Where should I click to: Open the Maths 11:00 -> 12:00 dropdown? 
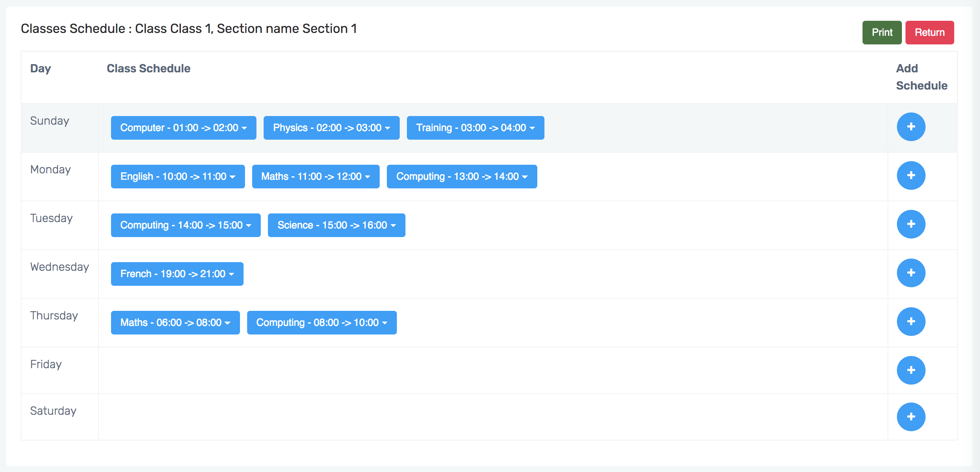[x=315, y=177]
